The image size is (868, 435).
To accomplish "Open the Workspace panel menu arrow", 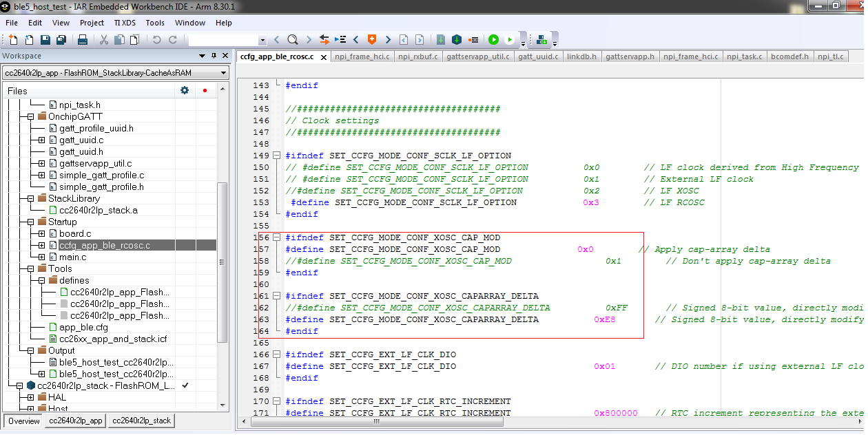I will point(202,56).
